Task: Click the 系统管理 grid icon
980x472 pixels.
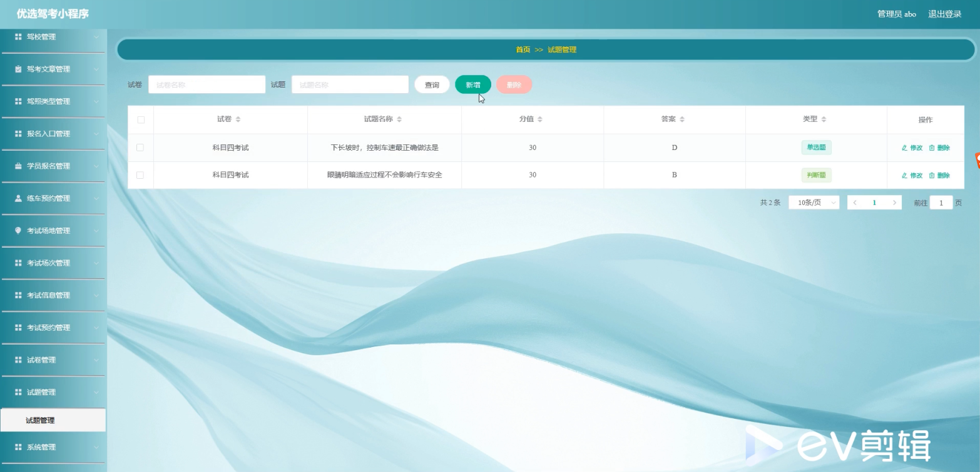Action: click(18, 447)
